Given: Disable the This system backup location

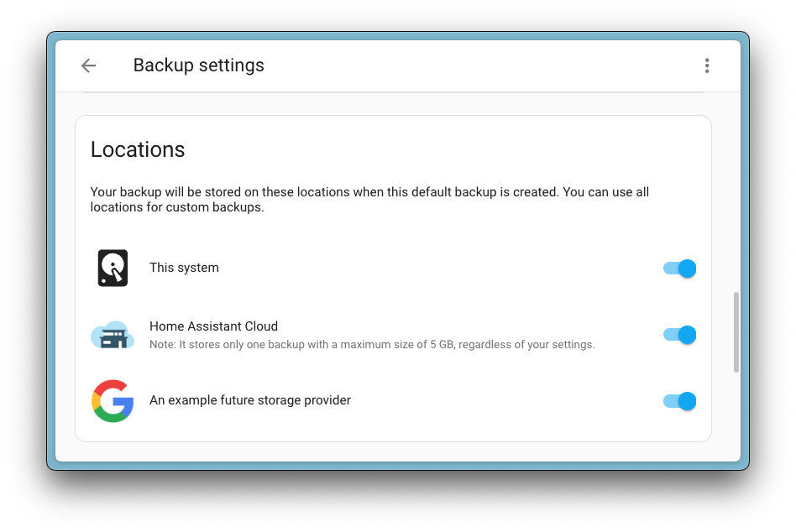Looking at the screenshot, I should [x=679, y=269].
